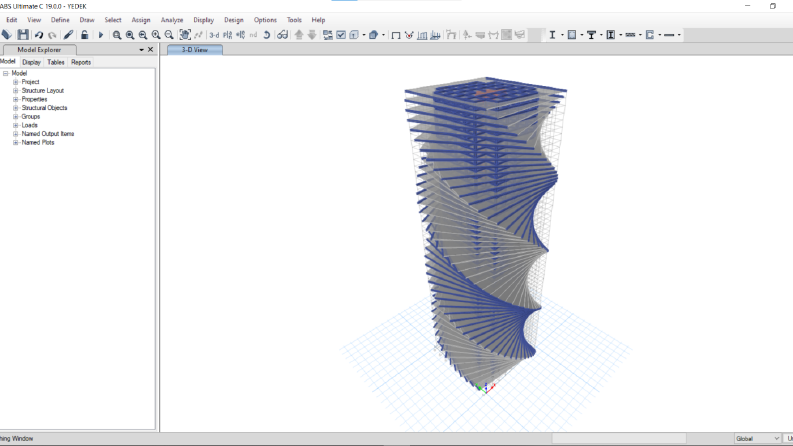Expand the Named Output Items node
The image size is (793, 446).
[x=15, y=134]
